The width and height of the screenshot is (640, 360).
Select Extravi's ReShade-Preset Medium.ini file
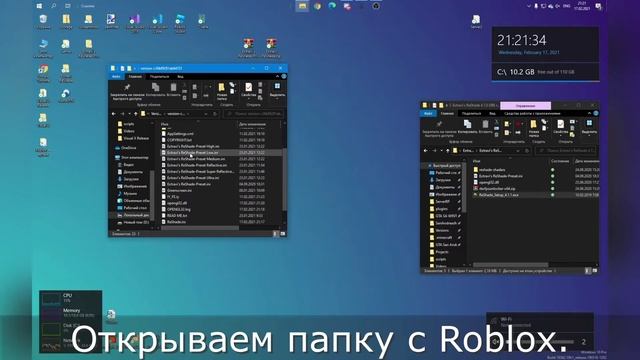point(196,159)
